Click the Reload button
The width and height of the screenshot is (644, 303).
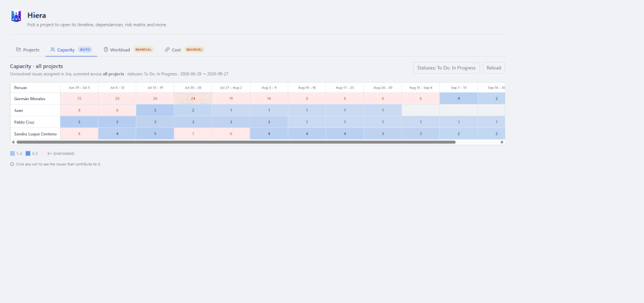tap(494, 68)
